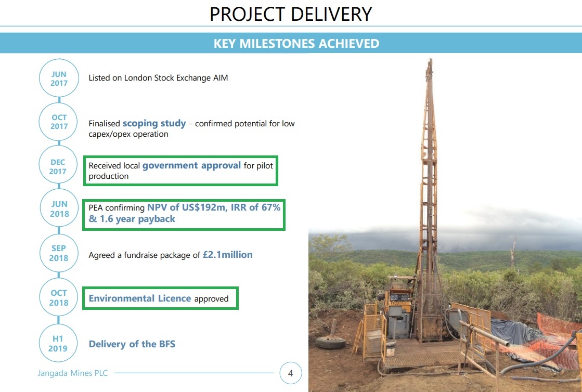Click the 'KEY MILESTONES ACHIEVED' banner text
The height and width of the screenshot is (392, 582).
[x=296, y=43]
